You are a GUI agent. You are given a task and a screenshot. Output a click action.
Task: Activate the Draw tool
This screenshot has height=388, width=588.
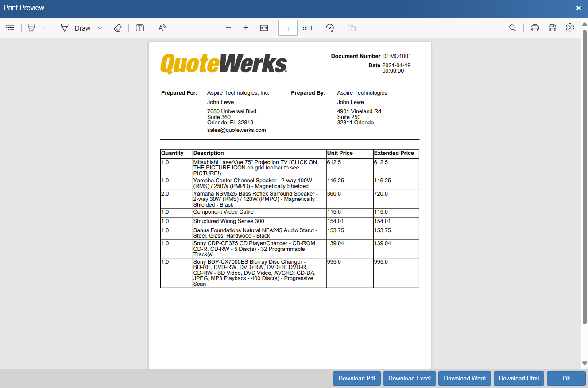(x=76, y=28)
